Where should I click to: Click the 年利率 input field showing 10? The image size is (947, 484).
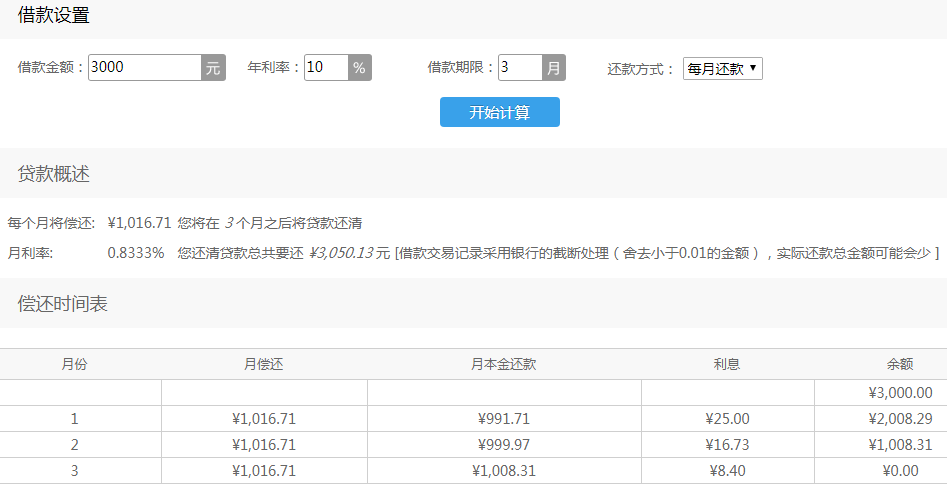tap(326, 67)
